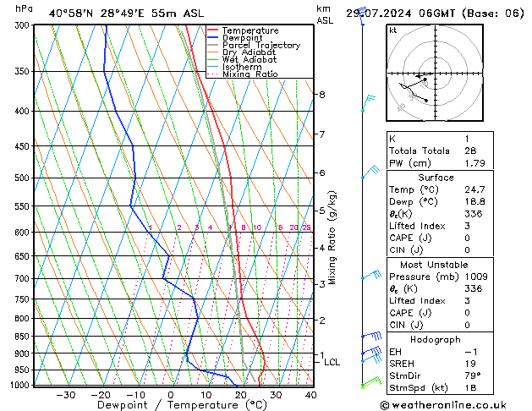Click the 2 km altitude label

[322, 321]
